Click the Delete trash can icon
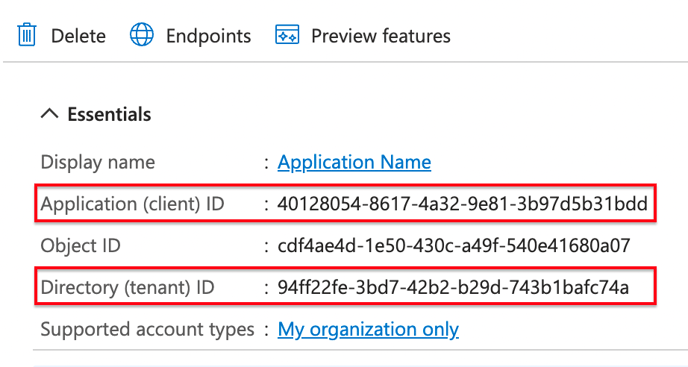 (27, 35)
